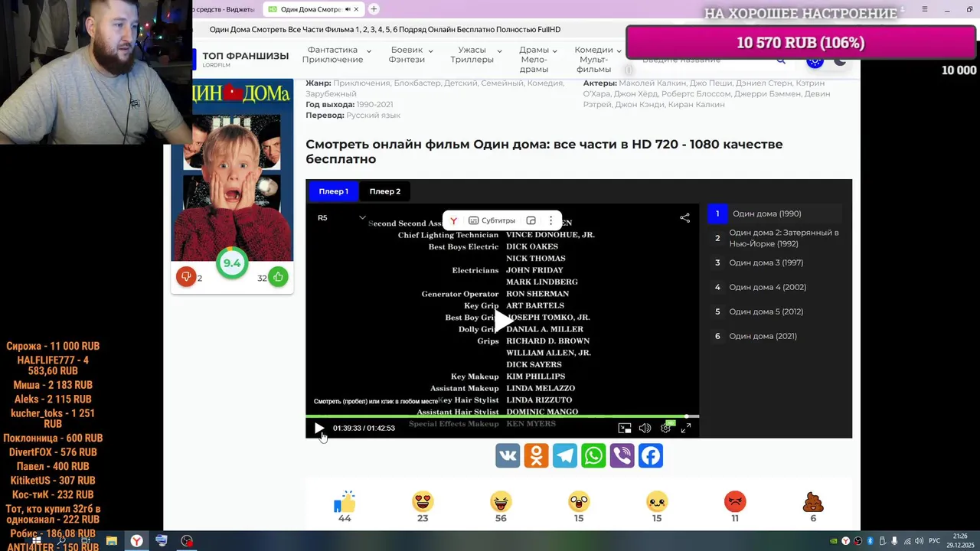Toggle picture-in-picture in the player bar
The image size is (980, 551).
pos(625,429)
